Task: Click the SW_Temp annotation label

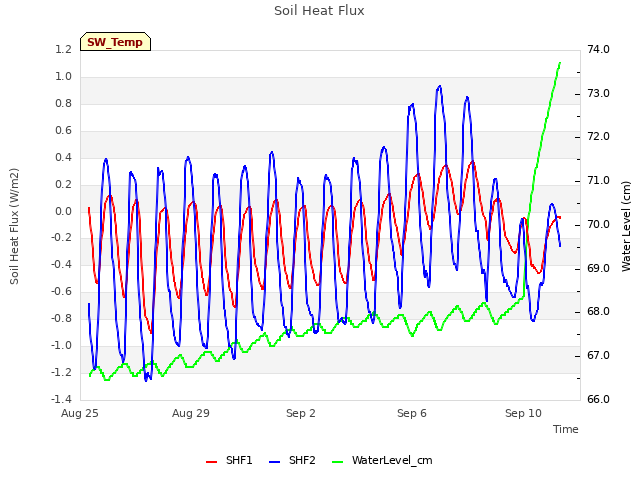Action: point(115,42)
